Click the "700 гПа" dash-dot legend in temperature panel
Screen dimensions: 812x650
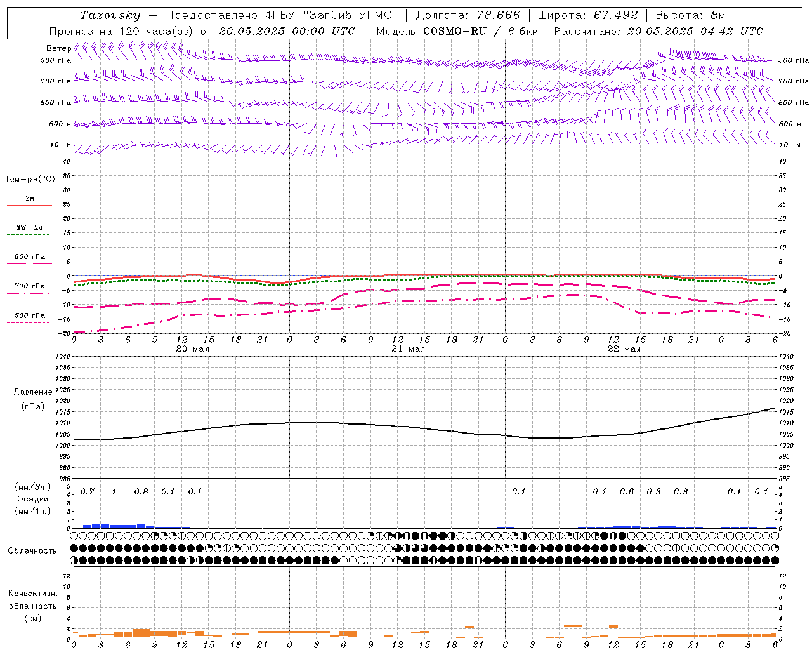[29, 288]
